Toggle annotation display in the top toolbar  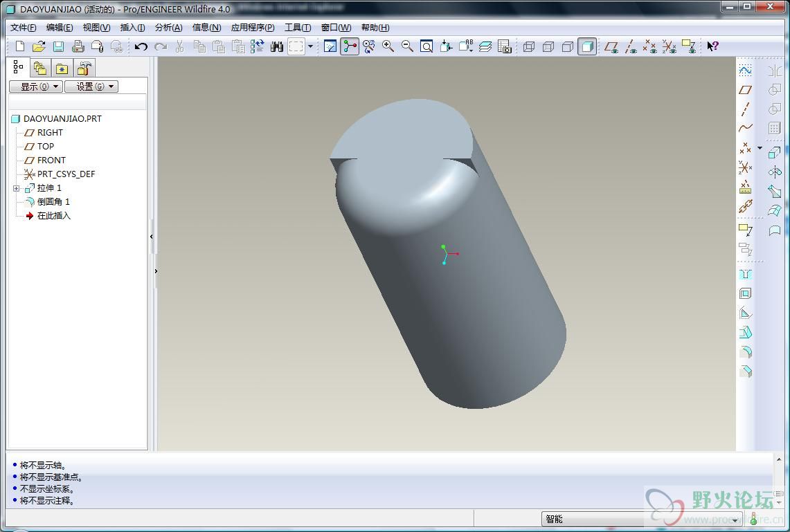[x=689, y=47]
